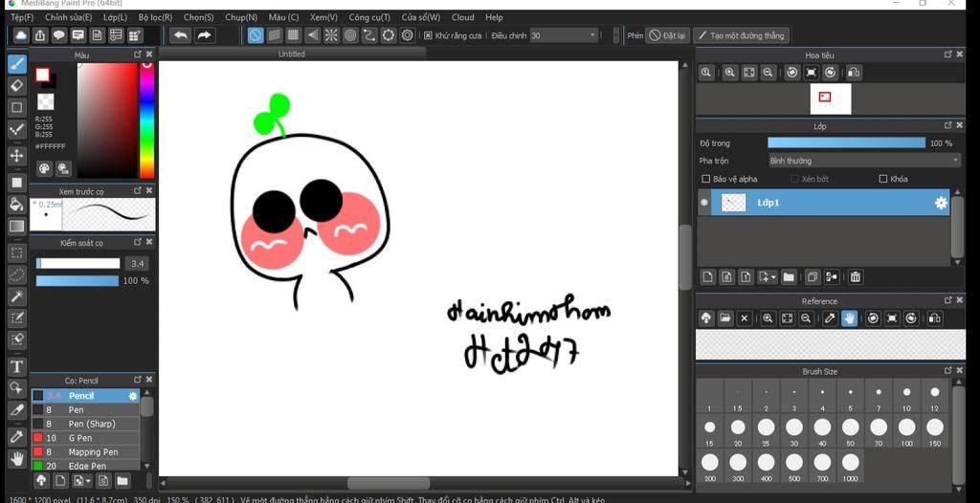Toggle Khóa layer lock checkbox

pyautogui.click(x=883, y=179)
